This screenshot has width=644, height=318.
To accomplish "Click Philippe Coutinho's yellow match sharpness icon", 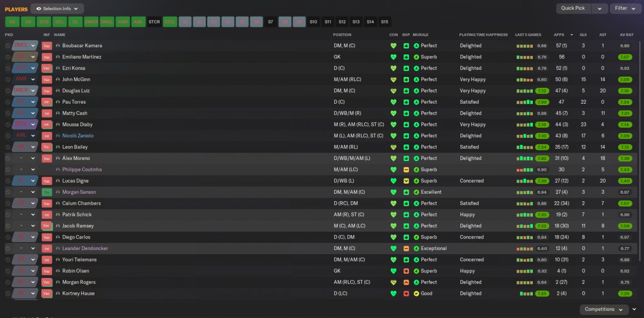I will coord(406,170).
